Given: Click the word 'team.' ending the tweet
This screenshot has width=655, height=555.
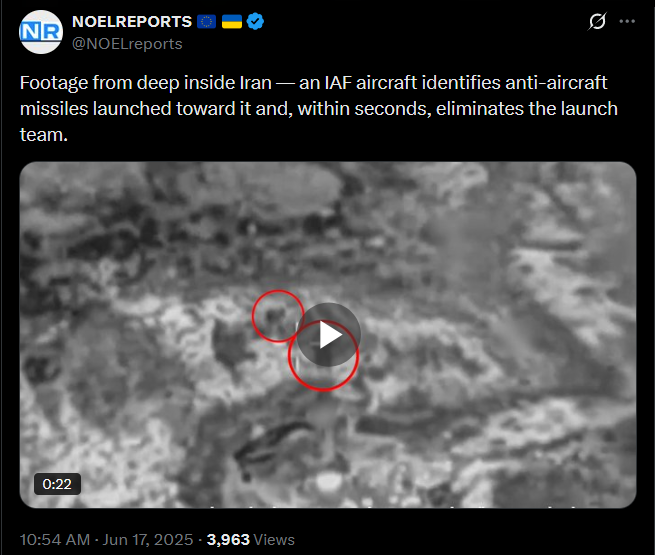Looking at the screenshot, I should tap(43, 135).
